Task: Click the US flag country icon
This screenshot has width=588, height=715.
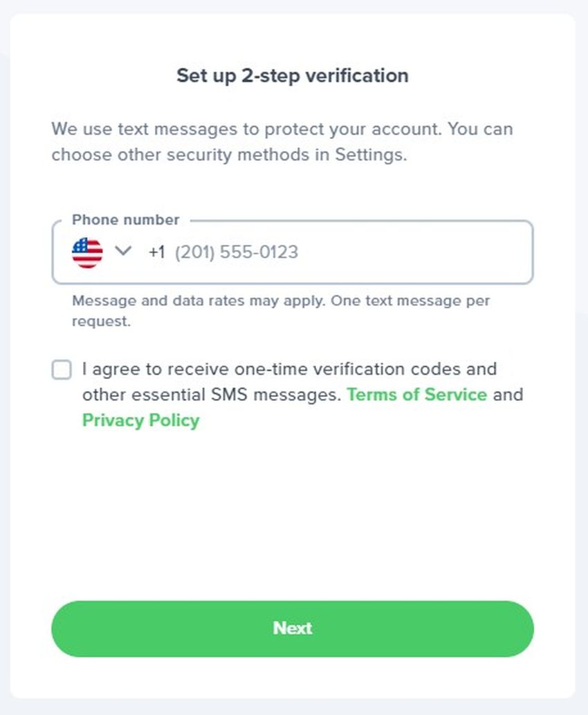Action: 87,252
